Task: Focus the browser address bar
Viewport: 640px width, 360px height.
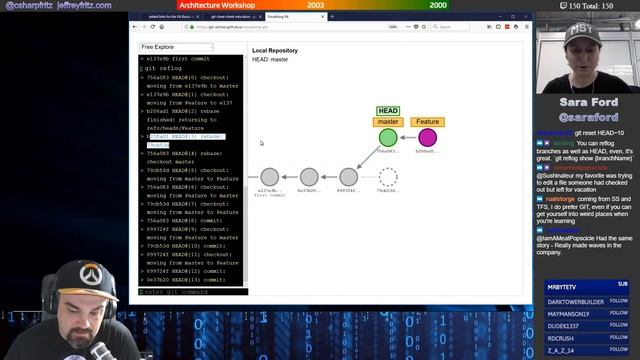Action: (x=286, y=27)
